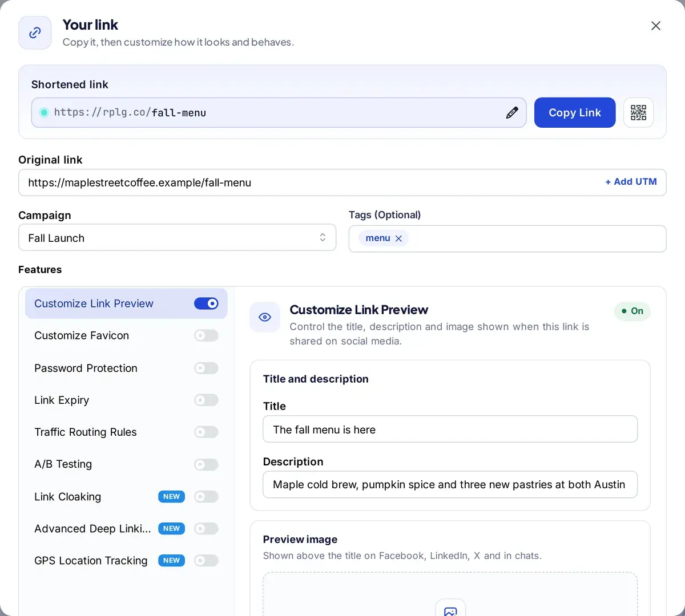Turn on the Link Expiry switch

pyautogui.click(x=206, y=400)
